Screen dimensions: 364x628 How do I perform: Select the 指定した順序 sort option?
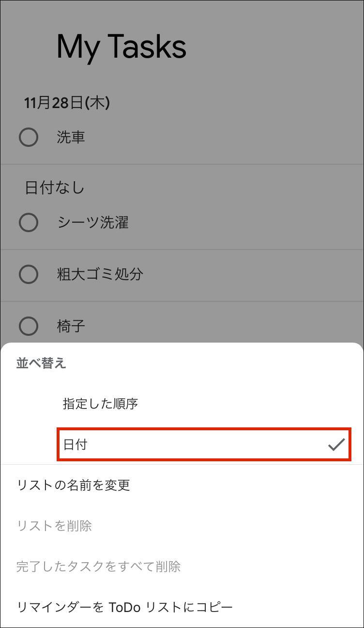point(101,404)
